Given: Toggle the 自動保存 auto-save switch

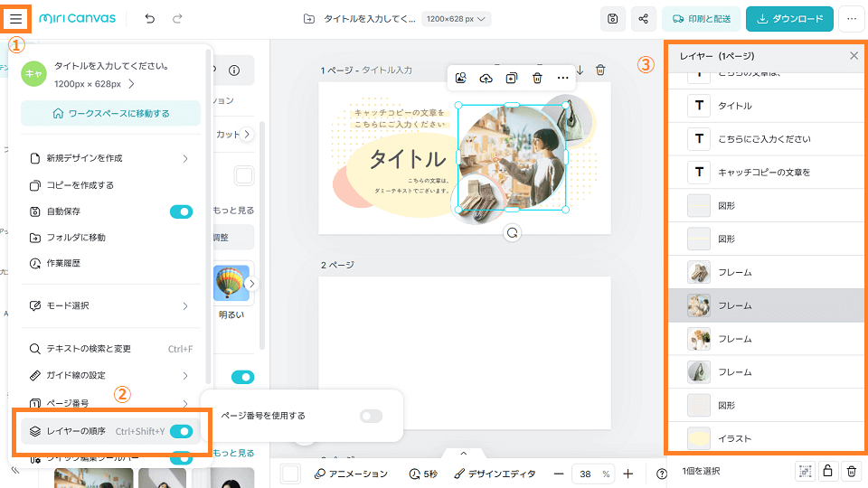Looking at the screenshot, I should [x=182, y=211].
